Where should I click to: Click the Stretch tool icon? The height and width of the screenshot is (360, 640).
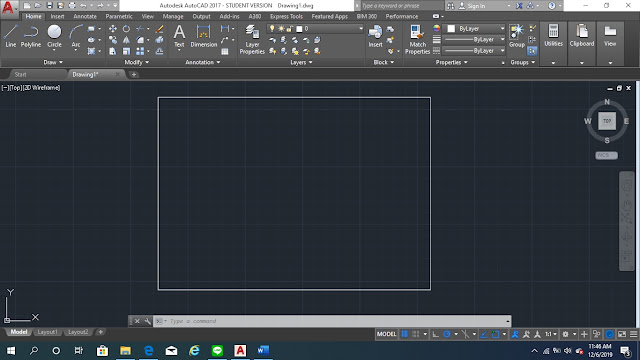(113, 51)
